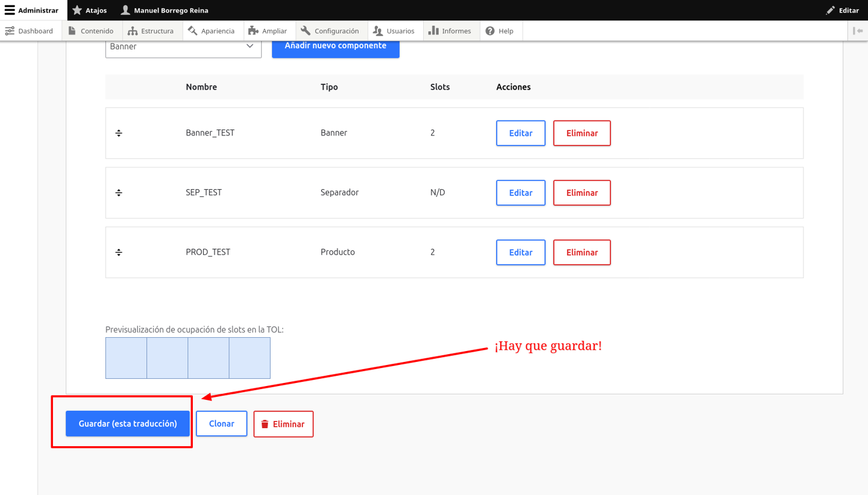
Task: Click the Ampliar puzzle piece icon
Action: click(254, 31)
